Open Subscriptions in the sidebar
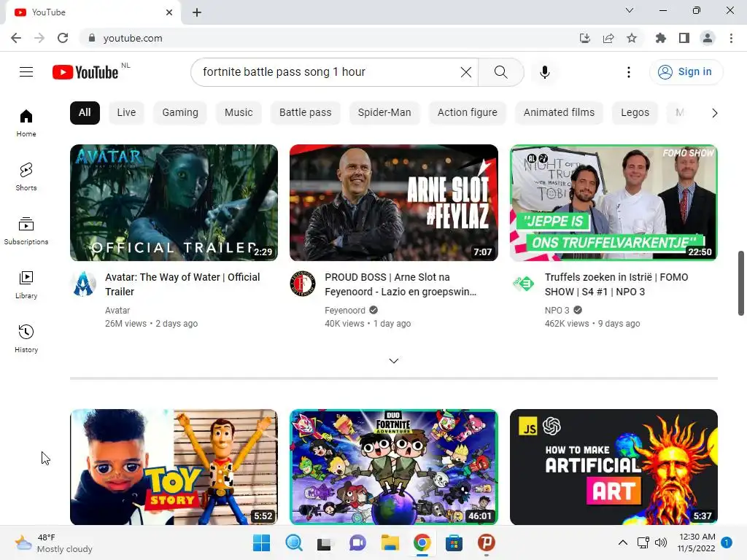 click(x=26, y=230)
